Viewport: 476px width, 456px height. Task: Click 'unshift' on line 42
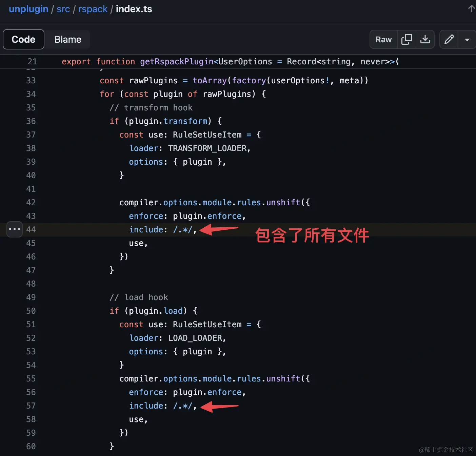(x=283, y=203)
